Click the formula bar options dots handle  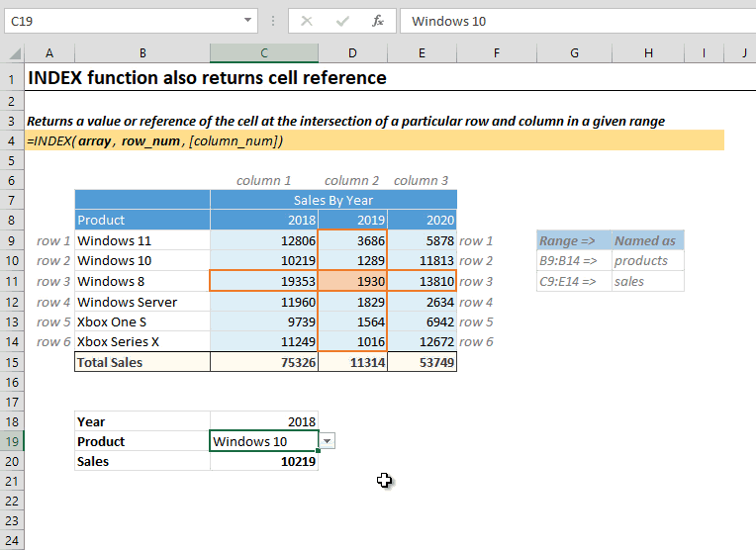point(273,21)
